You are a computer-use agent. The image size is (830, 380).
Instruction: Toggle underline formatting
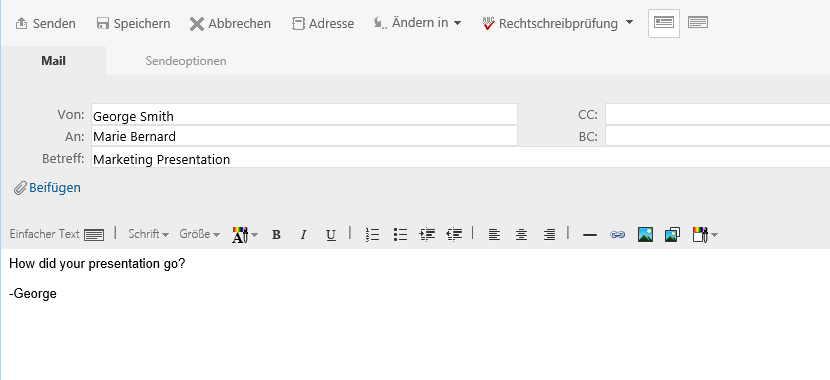pyautogui.click(x=331, y=235)
